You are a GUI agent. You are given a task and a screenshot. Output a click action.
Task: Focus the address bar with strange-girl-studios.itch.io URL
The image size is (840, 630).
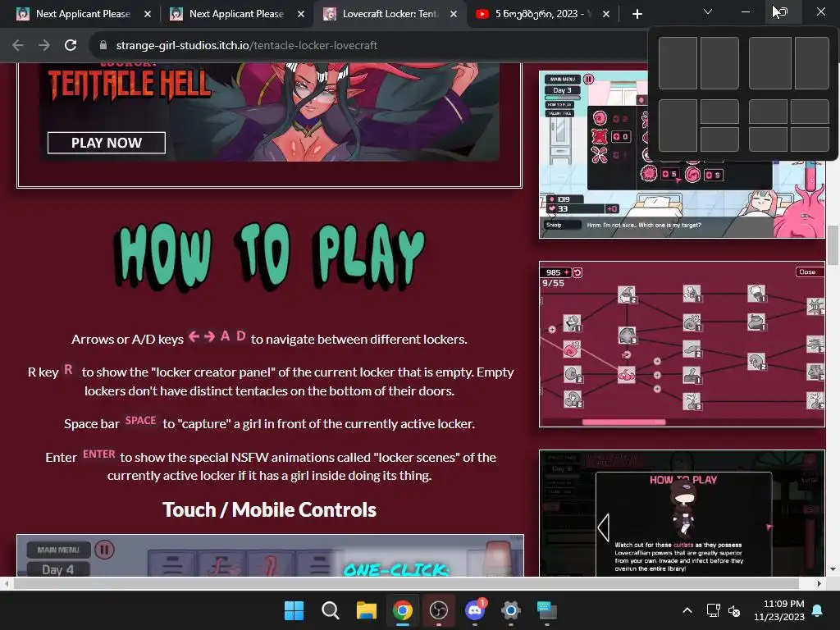click(246, 46)
